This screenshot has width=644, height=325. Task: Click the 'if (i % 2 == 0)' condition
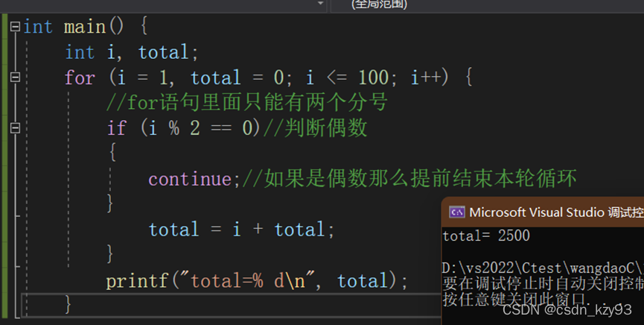pyautogui.click(x=184, y=128)
